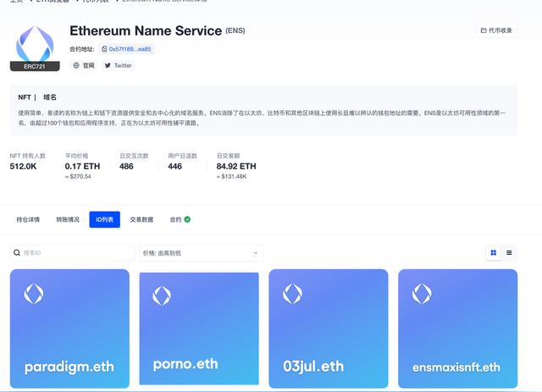542x392 pixels.
Task: Click the 512.0K NFT holders value
Action: (23, 166)
